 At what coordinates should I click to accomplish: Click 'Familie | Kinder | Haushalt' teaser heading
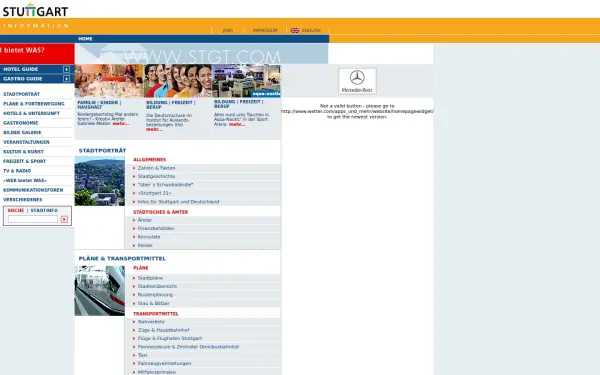point(99,105)
